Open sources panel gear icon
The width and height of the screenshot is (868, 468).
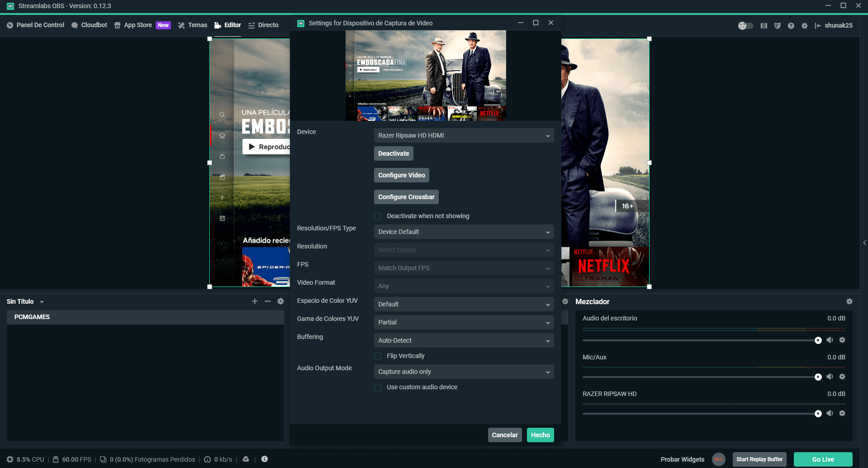point(565,301)
